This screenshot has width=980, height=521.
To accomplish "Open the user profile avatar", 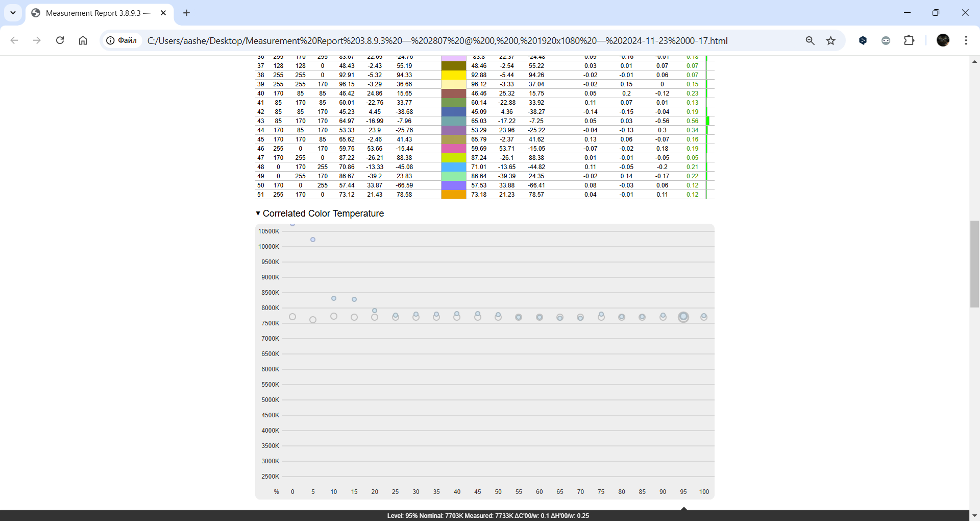I will click(943, 40).
